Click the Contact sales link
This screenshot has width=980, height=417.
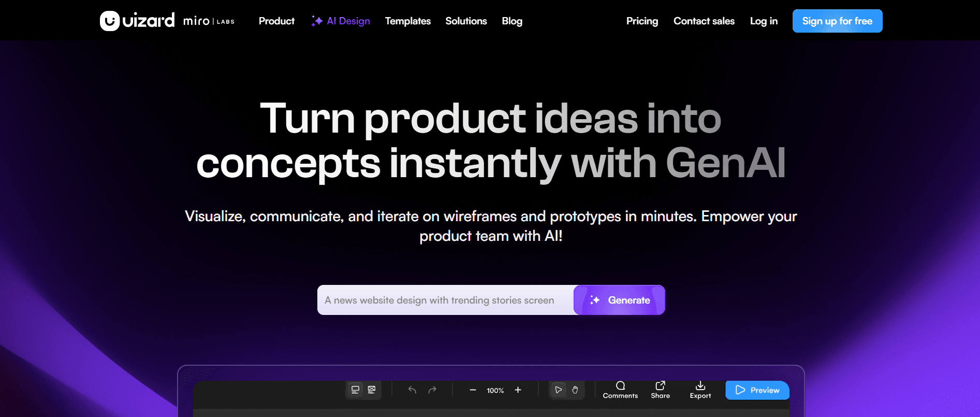pos(704,21)
